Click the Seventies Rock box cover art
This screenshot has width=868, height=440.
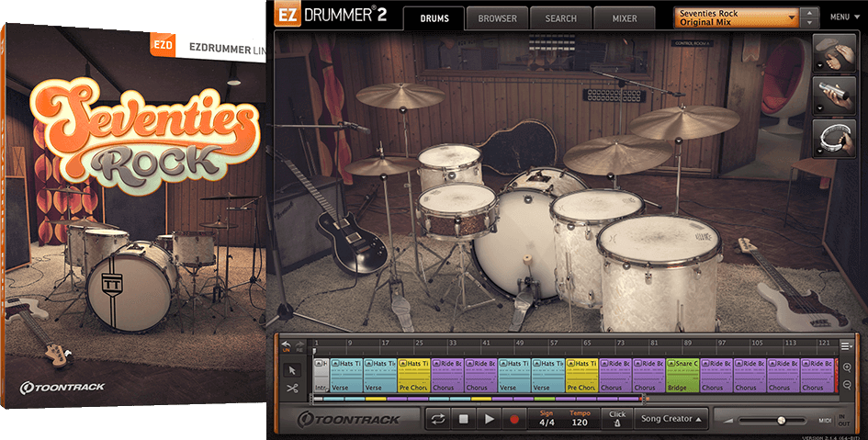(133, 216)
